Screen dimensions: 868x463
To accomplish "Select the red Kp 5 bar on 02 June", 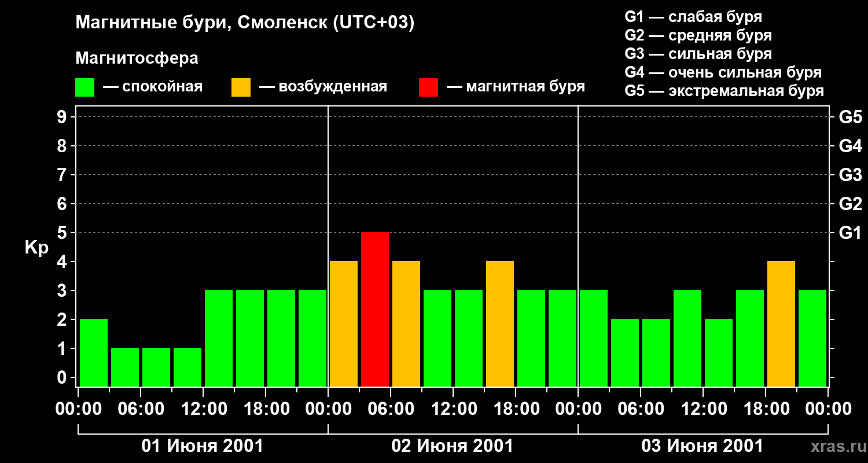I will click(375, 309).
